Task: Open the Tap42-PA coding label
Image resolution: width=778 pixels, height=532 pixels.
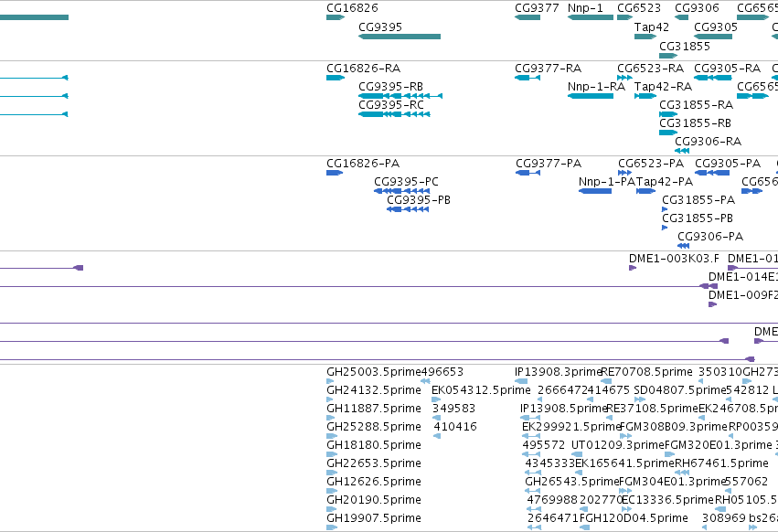Action: coord(665,182)
